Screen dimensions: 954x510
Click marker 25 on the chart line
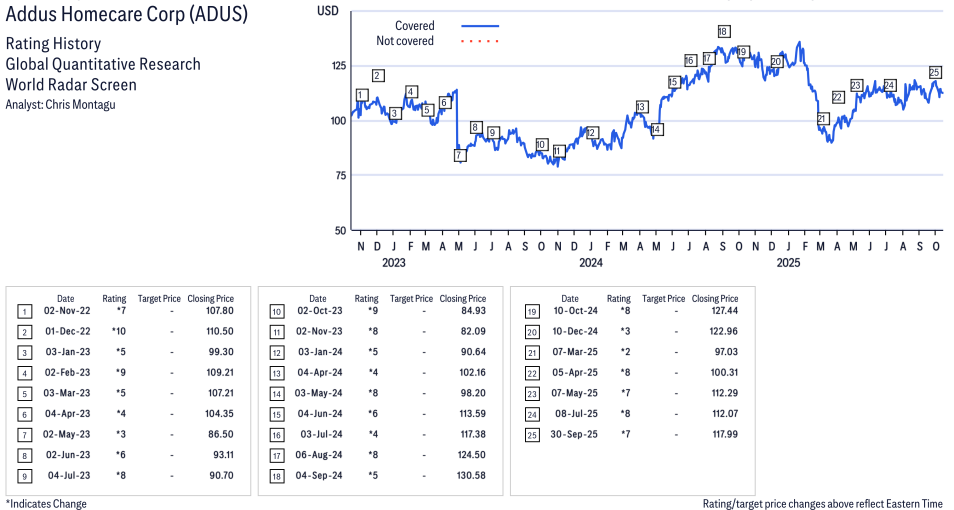tap(935, 72)
